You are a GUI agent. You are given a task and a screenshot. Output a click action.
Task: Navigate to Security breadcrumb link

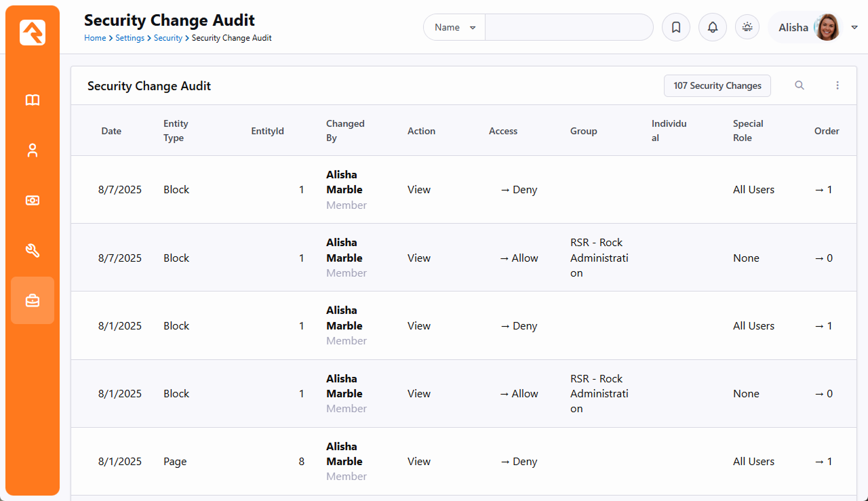tap(167, 38)
